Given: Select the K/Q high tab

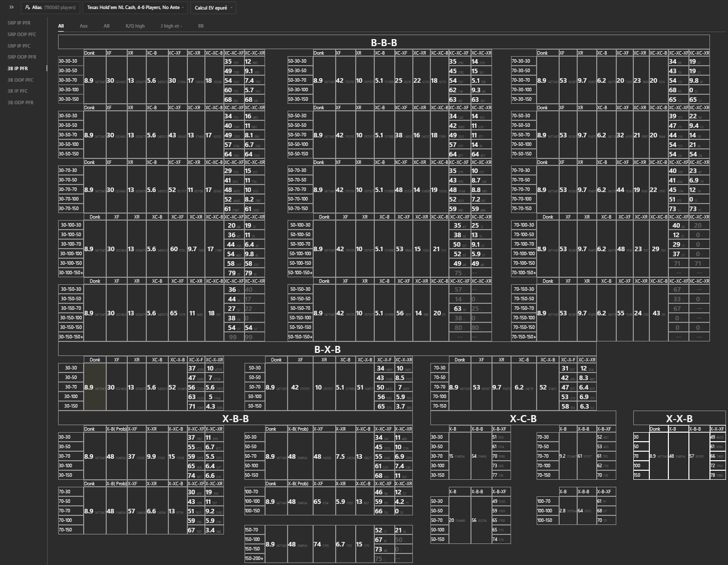Looking at the screenshot, I should (x=135, y=26).
